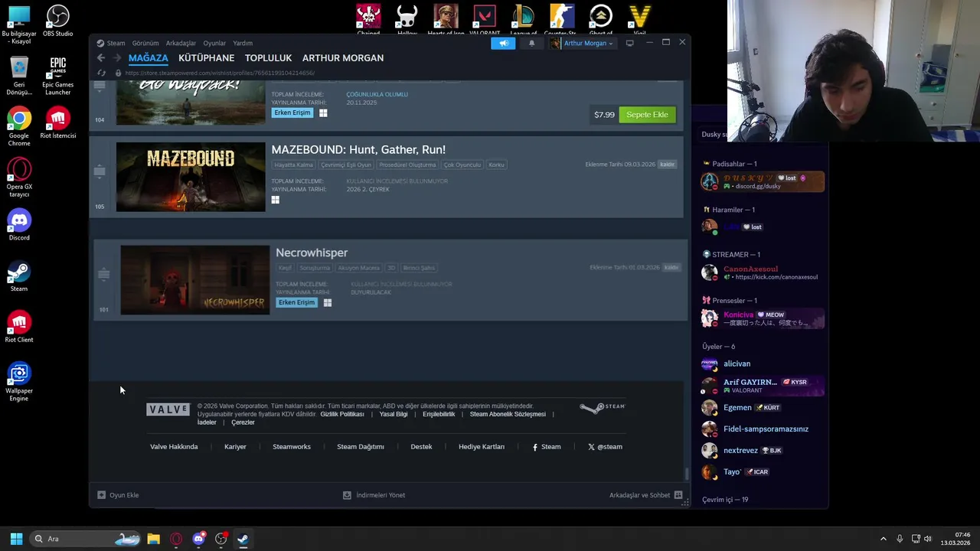Image resolution: width=980 pixels, height=551 pixels.
Task: Click the Erken Erişim badge on Necrowhisper
Action: click(296, 302)
